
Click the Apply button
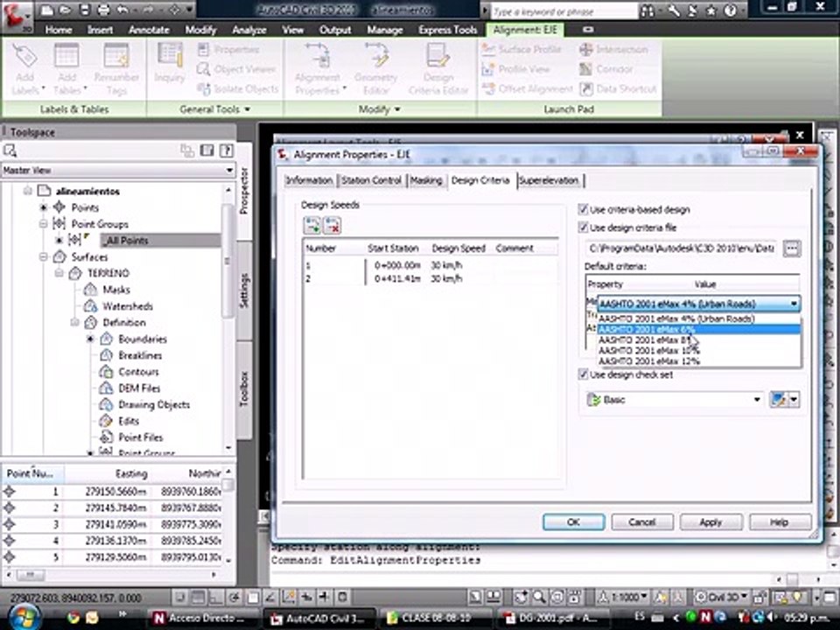point(710,521)
